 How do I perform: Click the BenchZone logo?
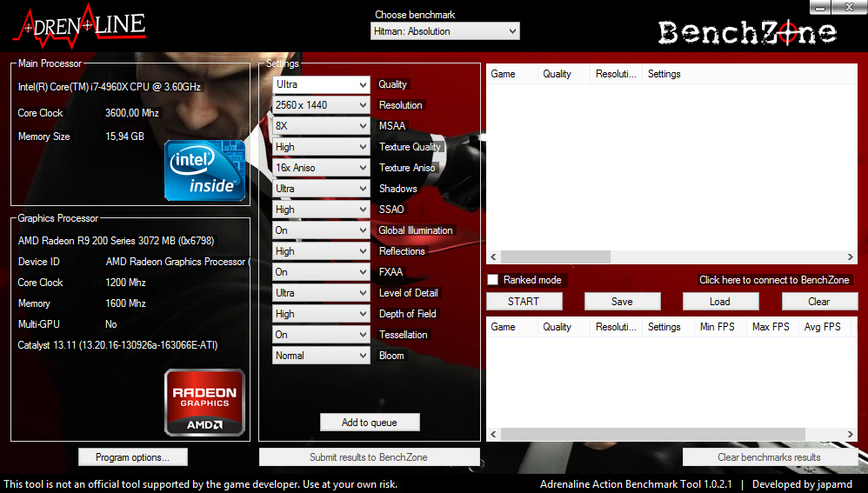(747, 33)
